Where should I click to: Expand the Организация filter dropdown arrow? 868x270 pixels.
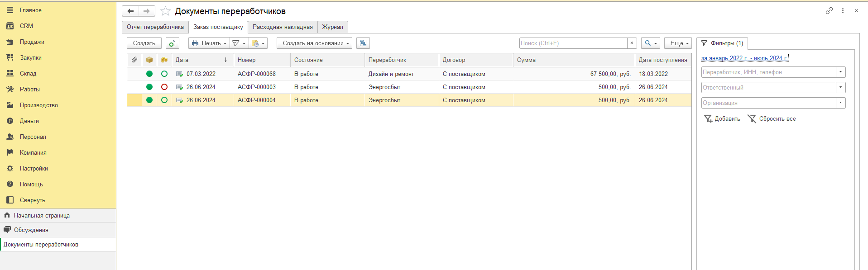pos(841,103)
